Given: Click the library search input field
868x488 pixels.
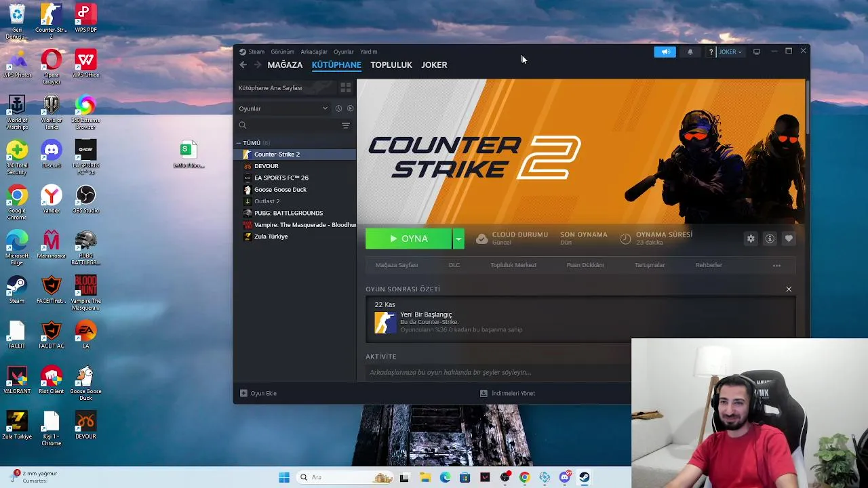Looking at the screenshot, I should pos(293,125).
